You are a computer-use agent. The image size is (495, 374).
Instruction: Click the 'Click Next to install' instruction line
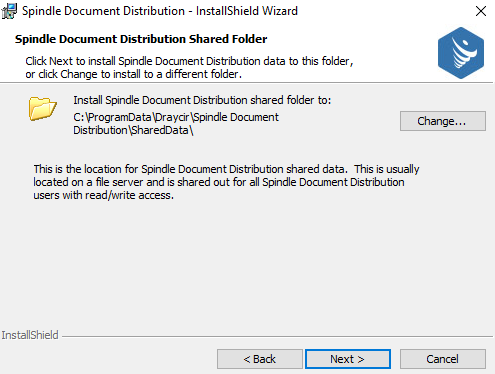pos(189,61)
